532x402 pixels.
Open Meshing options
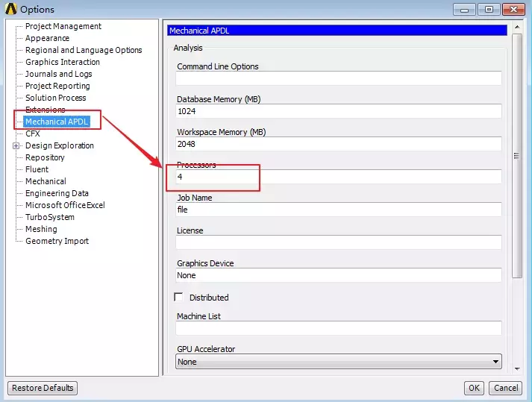pos(41,229)
